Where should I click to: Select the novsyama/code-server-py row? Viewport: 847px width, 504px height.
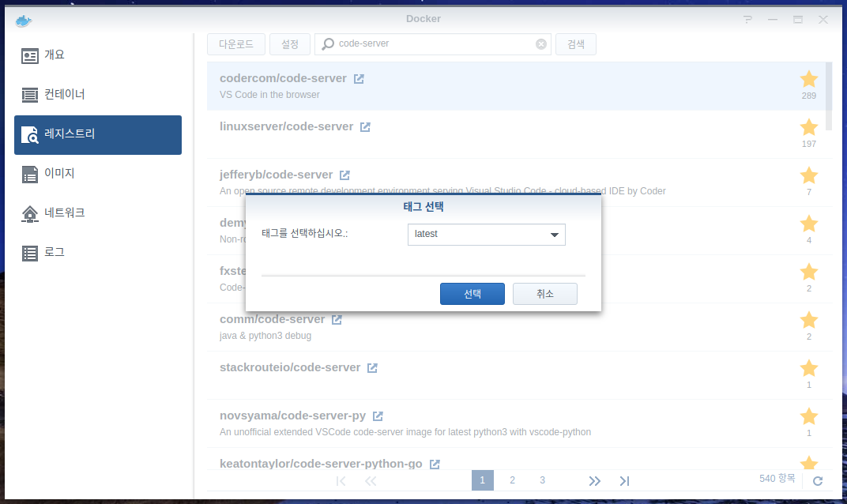point(517,423)
